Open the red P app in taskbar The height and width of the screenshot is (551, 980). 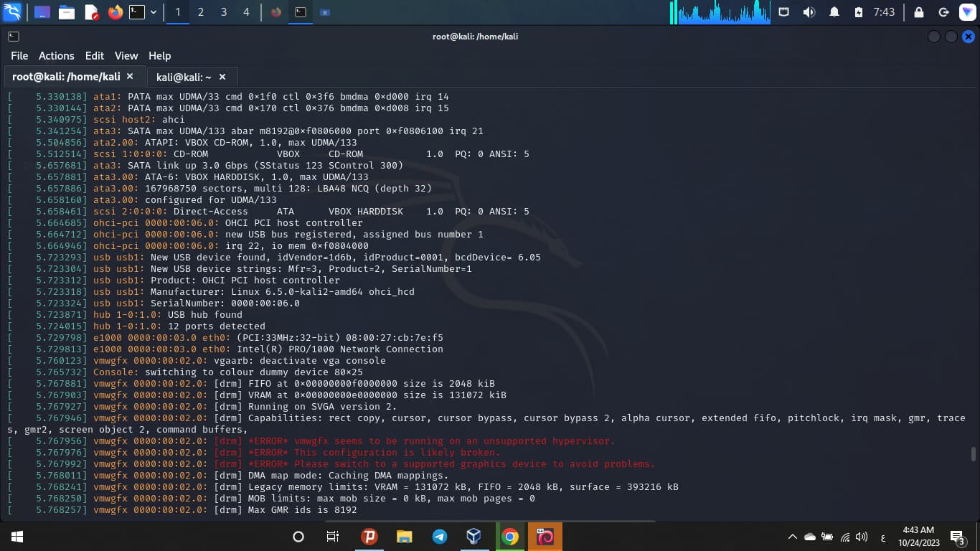coord(369,537)
